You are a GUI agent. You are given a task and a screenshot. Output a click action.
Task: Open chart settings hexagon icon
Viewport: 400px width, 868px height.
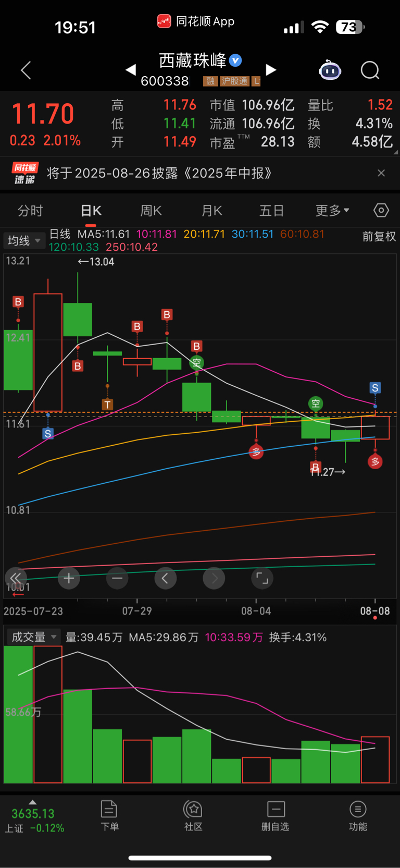[x=381, y=210]
